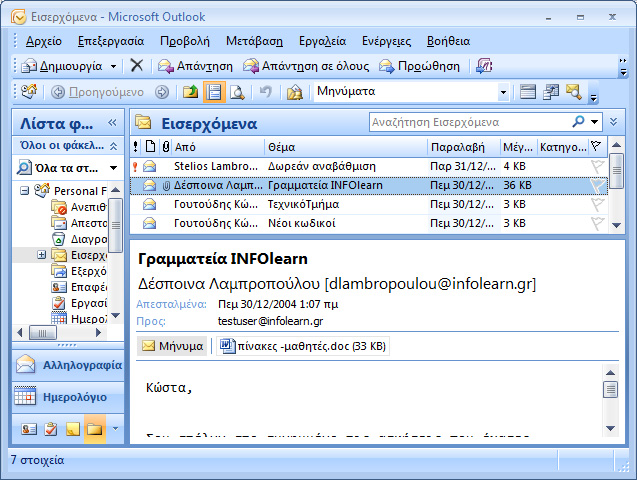Open the Εργαλεία menu
The height and width of the screenshot is (480, 637).
click(322, 41)
